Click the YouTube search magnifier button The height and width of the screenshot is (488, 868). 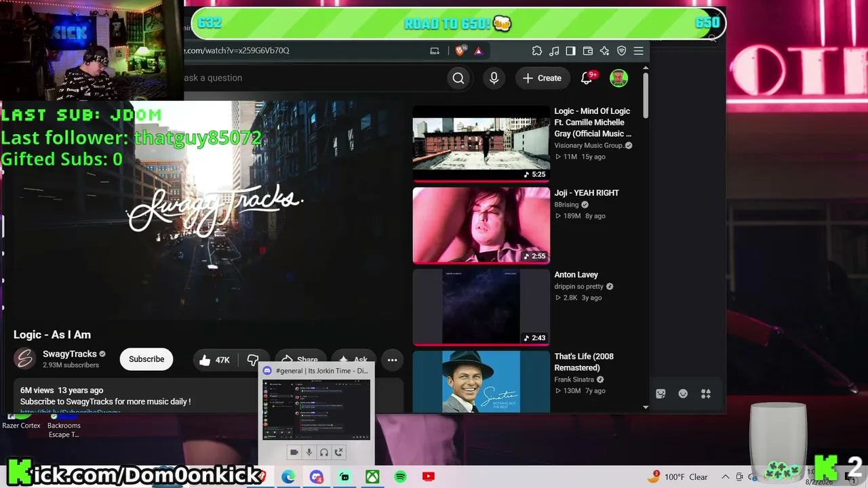pyautogui.click(x=458, y=78)
